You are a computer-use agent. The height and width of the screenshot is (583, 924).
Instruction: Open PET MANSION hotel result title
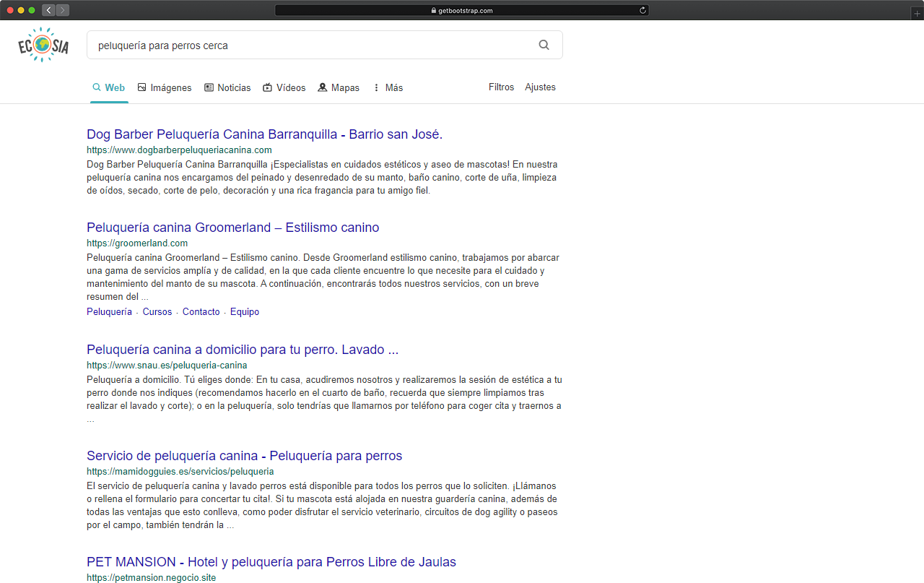click(271, 562)
